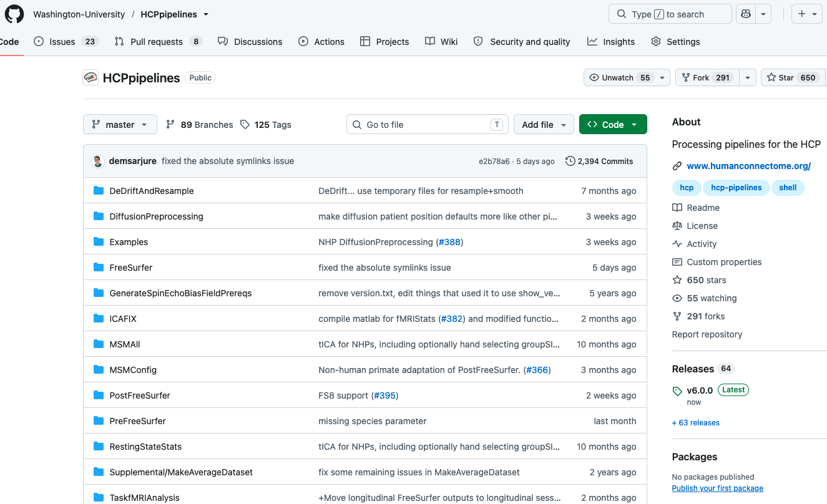This screenshot has height=504, width=827.
Task: Click the HCPpipelines repository avatar image
Action: pyautogui.click(x=91, y=77)
